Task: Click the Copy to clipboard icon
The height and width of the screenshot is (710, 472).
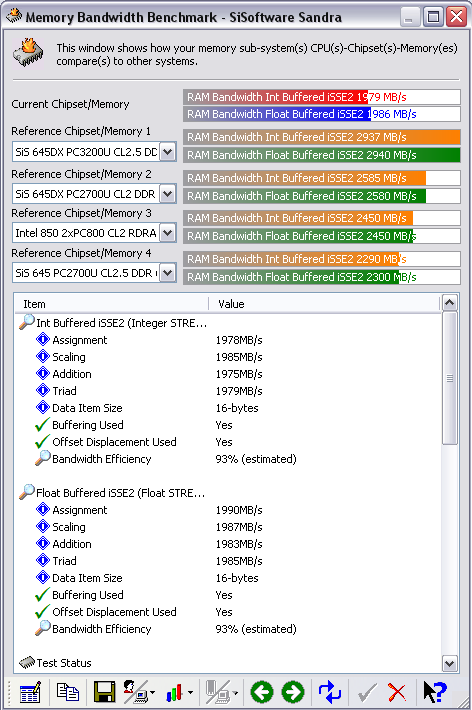Action: point(67,691)
